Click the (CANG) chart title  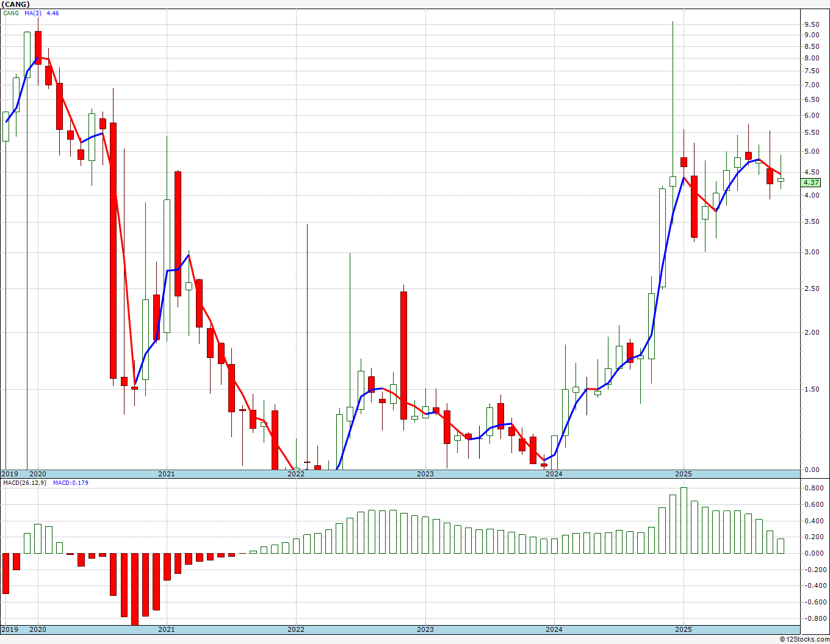point(16,4)
